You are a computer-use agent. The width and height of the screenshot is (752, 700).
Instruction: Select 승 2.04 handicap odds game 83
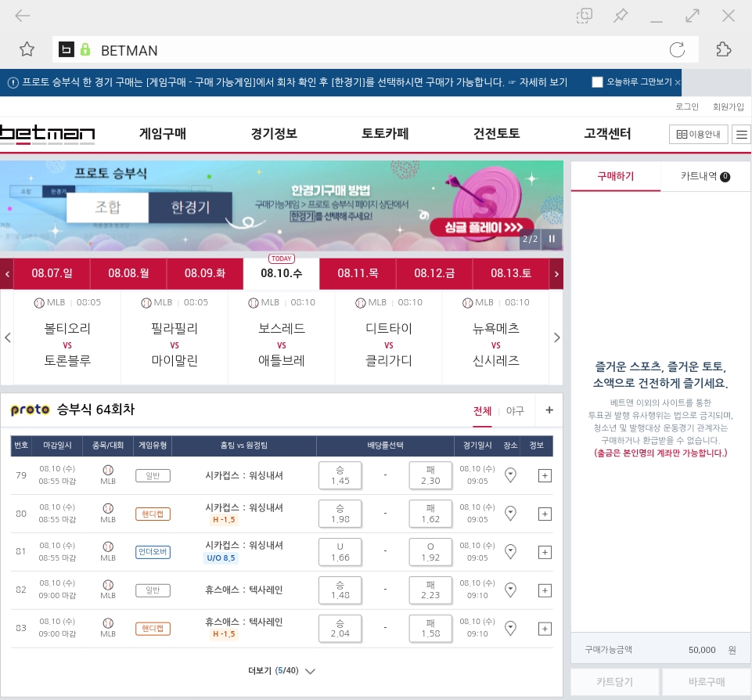coord(340,629)
